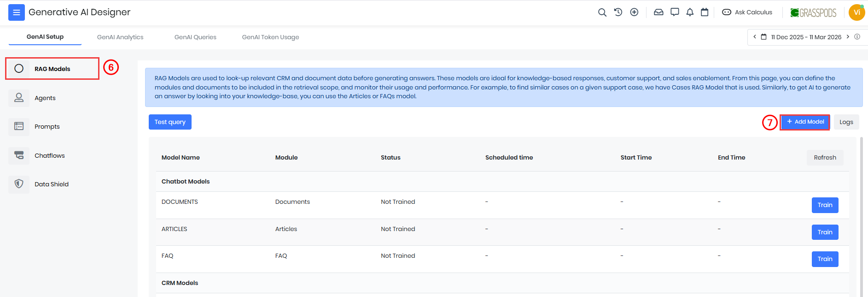Viewport: 868px width, 297px height.
Task: Click the Add Model button
Action: [805, 122]
